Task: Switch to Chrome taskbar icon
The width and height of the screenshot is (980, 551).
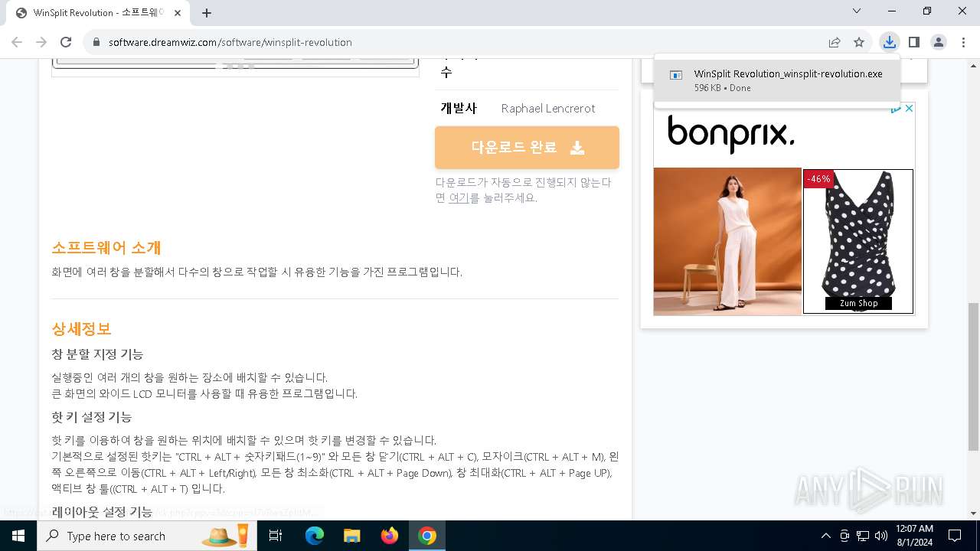Action: click(x=427, y=536)
